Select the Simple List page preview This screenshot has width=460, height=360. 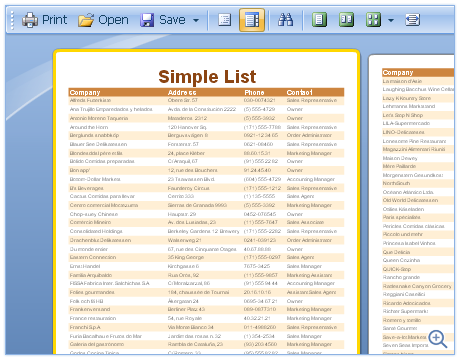tap(207, 202)
